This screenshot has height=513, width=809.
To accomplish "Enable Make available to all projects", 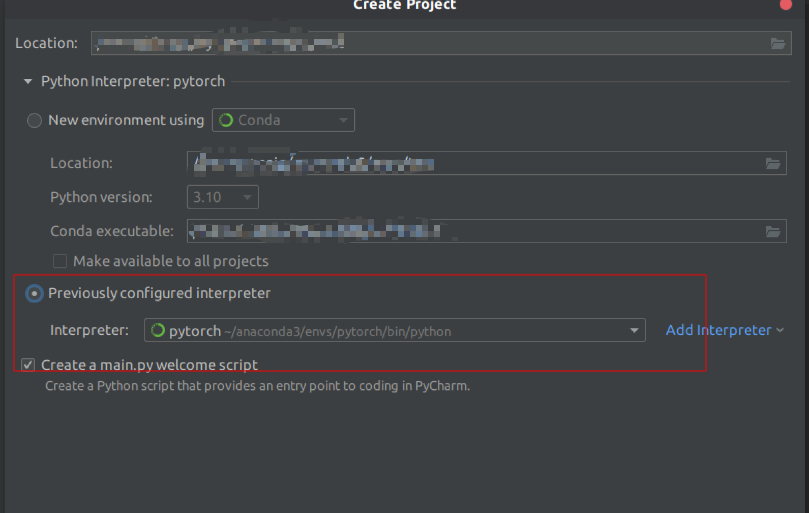I will pos(60,261).
